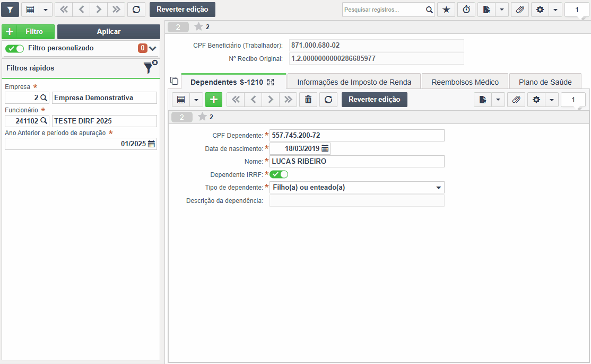Screen dimensions: 591x364
Task: Click Nome field LUCAS RIBEIRO
Action: (x=357, y=161)
